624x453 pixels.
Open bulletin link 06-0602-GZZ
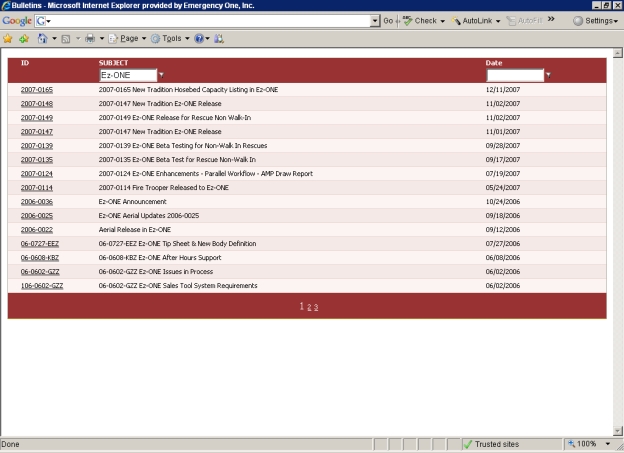pos(40,272)
